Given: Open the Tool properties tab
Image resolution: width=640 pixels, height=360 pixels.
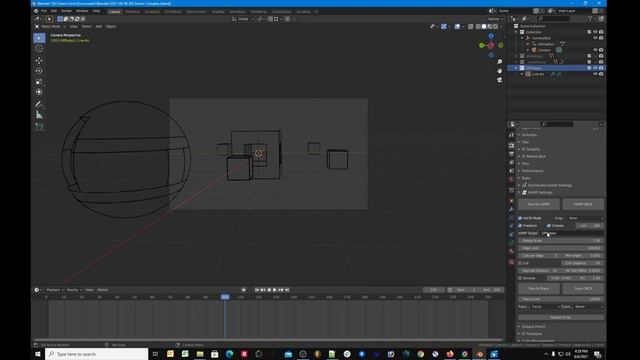Looking at the screenshot, I should click(511, 135).
